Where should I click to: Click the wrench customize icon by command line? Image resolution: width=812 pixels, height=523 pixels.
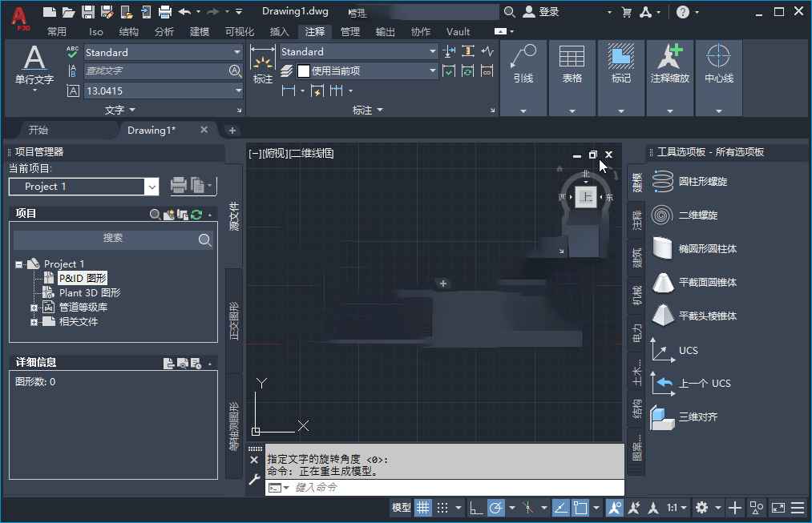coord(254,480)
